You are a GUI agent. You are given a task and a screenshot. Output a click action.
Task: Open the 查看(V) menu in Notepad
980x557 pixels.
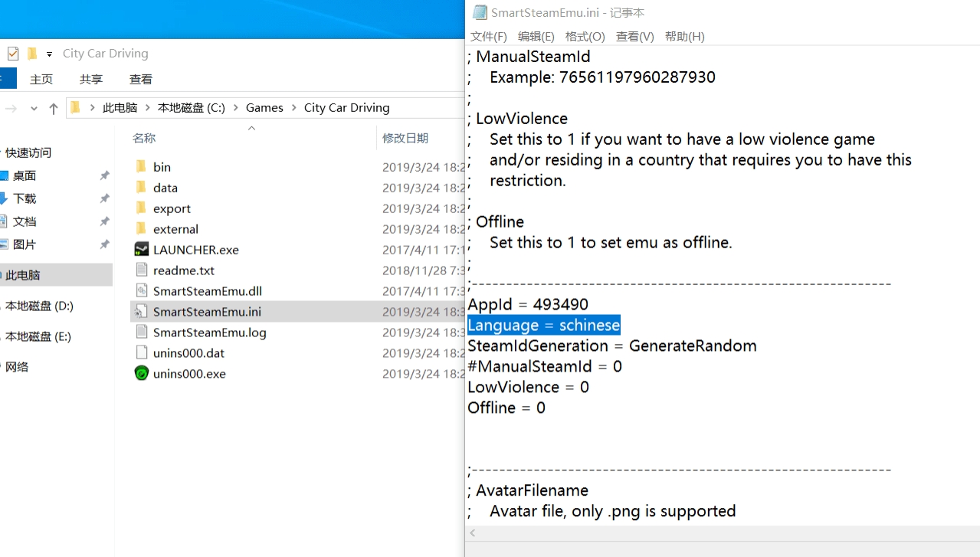(x=635, y=36)
